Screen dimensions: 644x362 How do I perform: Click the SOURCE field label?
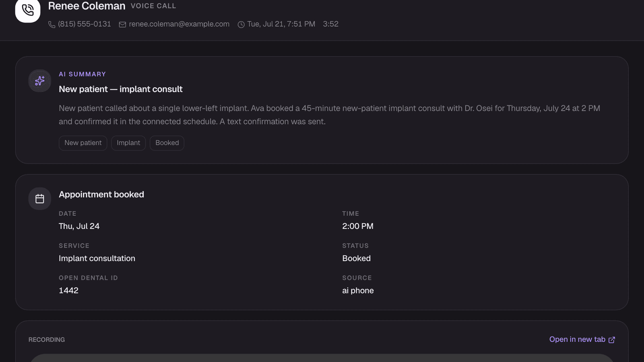click(357, 278)
